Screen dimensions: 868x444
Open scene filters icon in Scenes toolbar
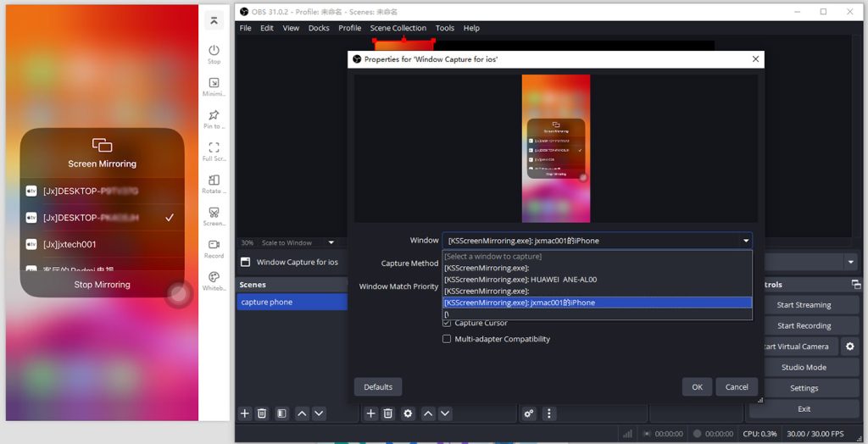[281, 413]
